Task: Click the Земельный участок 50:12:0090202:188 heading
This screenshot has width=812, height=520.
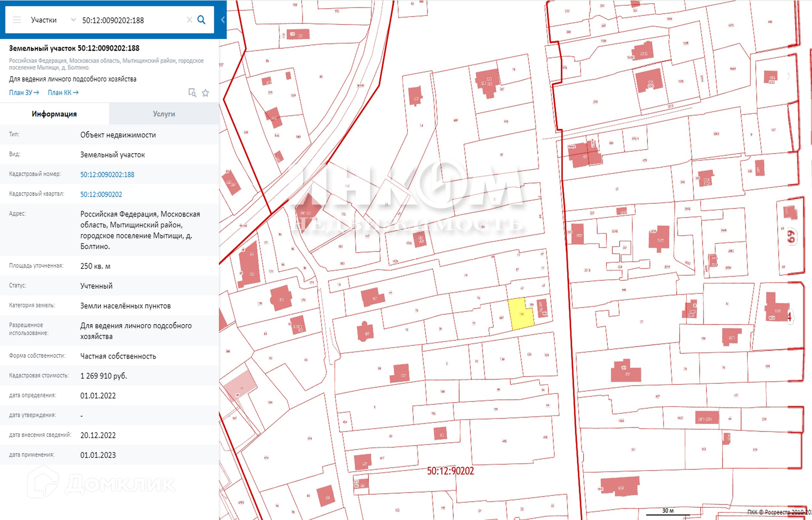Action: pos(74,48)
